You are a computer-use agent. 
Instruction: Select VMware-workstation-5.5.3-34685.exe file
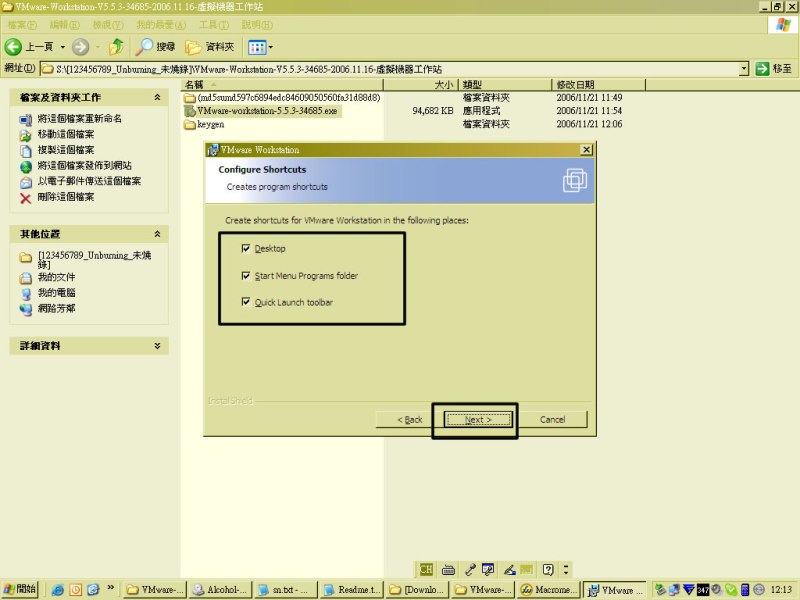point(262,111)
